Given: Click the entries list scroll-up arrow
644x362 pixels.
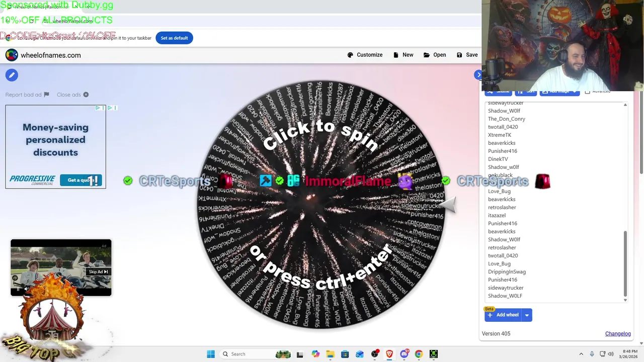Looking at the screenshot, I should point(625,105).
